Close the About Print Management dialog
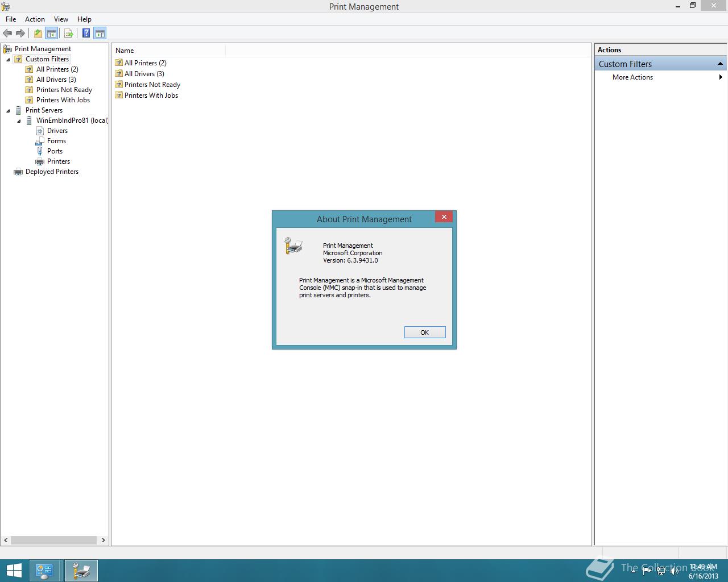This screenshot has width=728, height=582. (444, 217)
